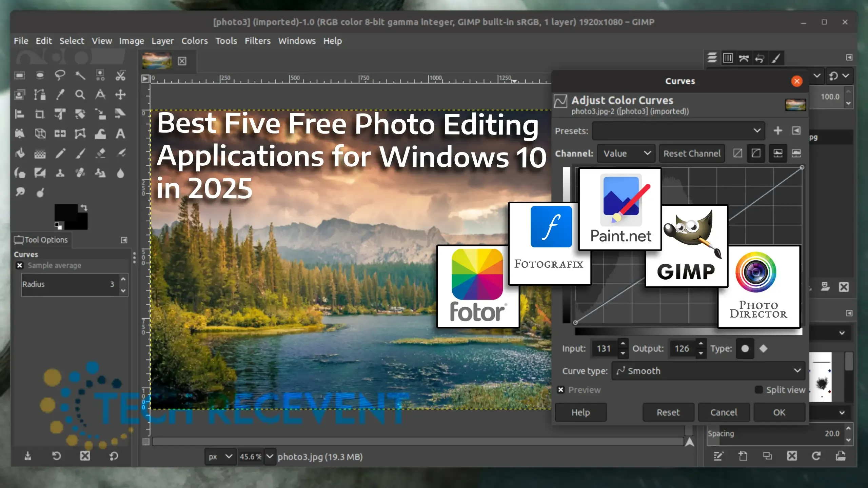Toggle adjust curves in linear light
The image size is (868, 488).
tap(737, 154)
